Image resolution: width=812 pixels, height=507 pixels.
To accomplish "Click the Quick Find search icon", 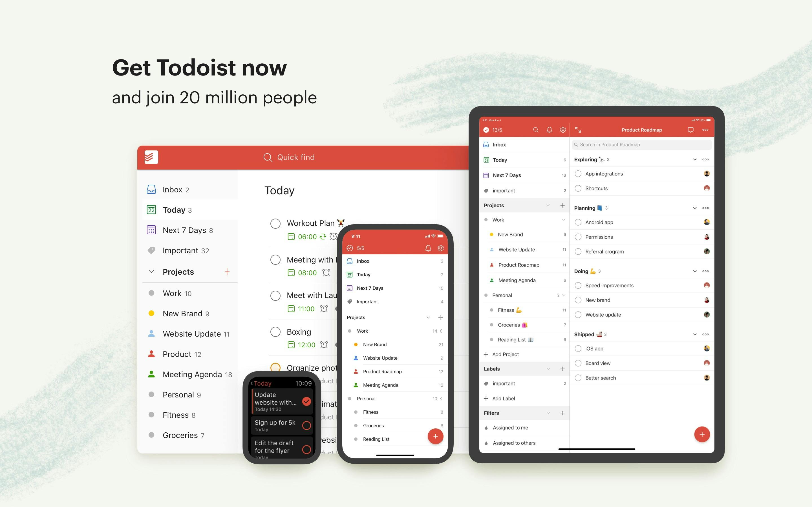I will (268, 157).
